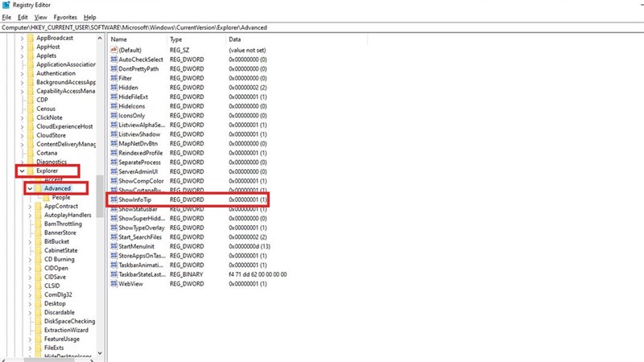Click the folder icon for BitBucket key
This screenshot has height=362, width=644.
(x=38, y=241)
